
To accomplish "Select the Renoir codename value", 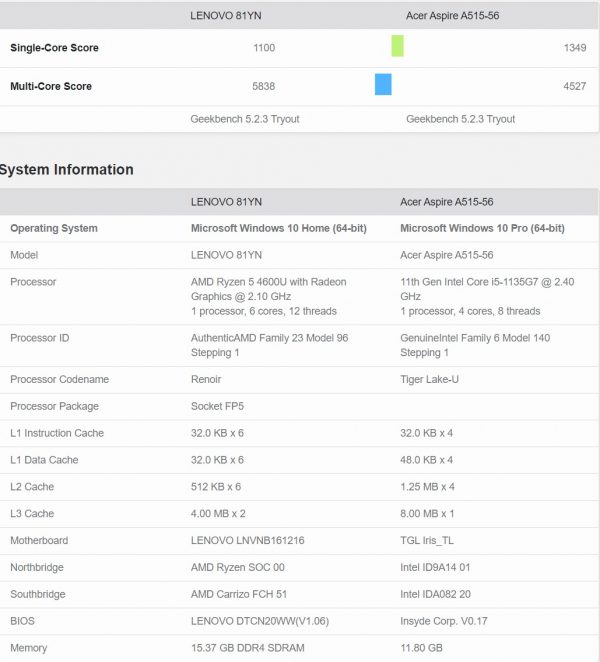I will (208, 379).
